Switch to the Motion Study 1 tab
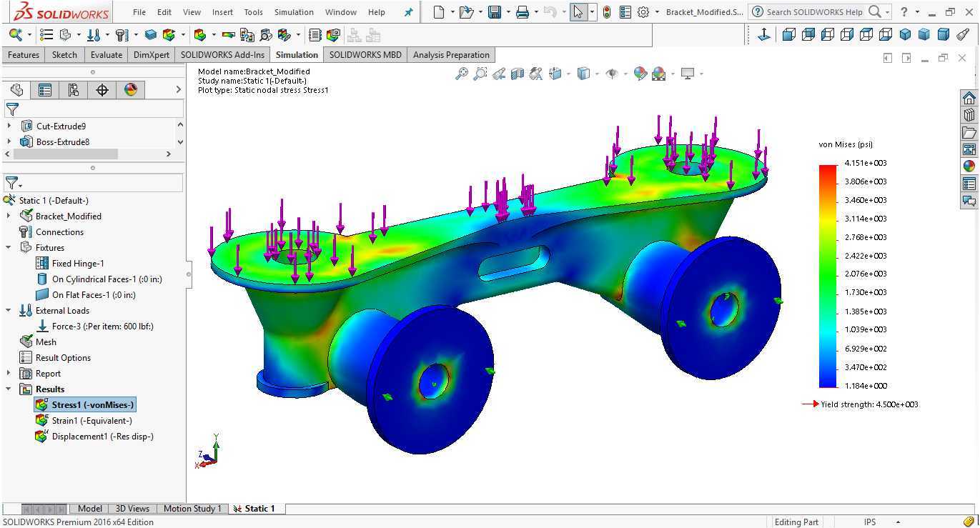The height and width of the screenshot is (528, 980). 192,509
